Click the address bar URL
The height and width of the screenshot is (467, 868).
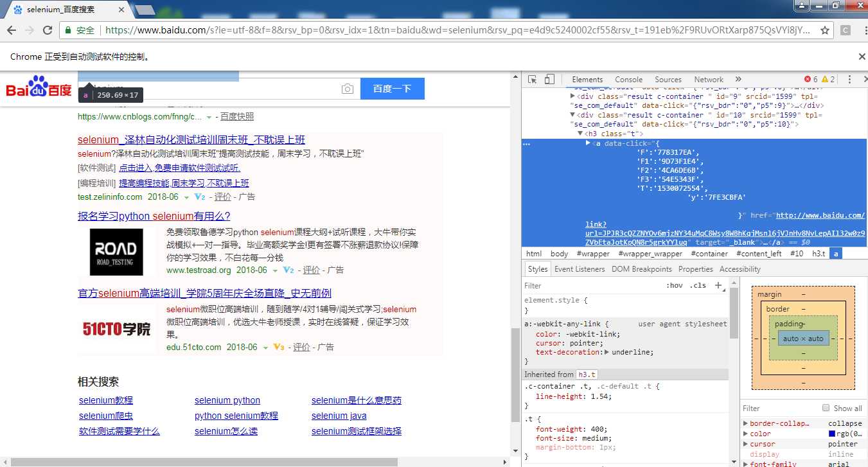pos(457,30)
